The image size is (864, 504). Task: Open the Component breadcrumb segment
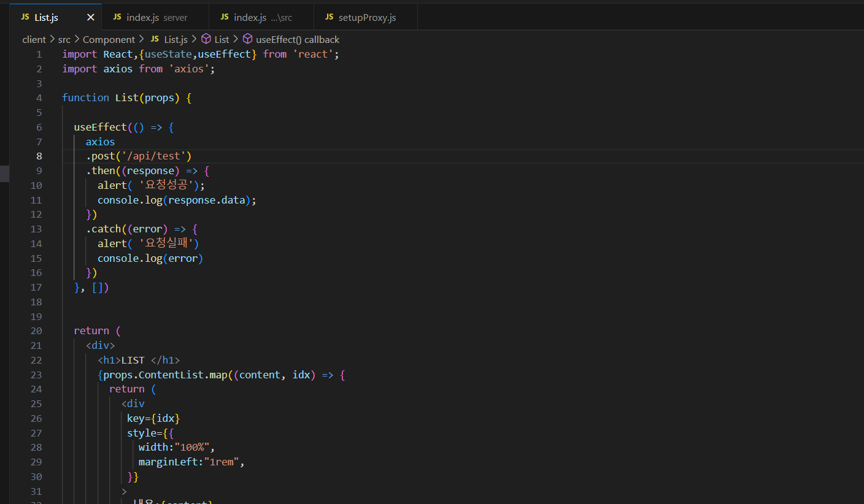click(x=109, y=39)
